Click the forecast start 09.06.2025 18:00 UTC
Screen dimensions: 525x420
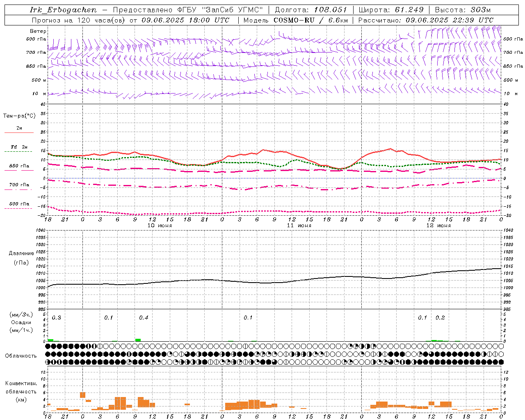click(185, 20)
